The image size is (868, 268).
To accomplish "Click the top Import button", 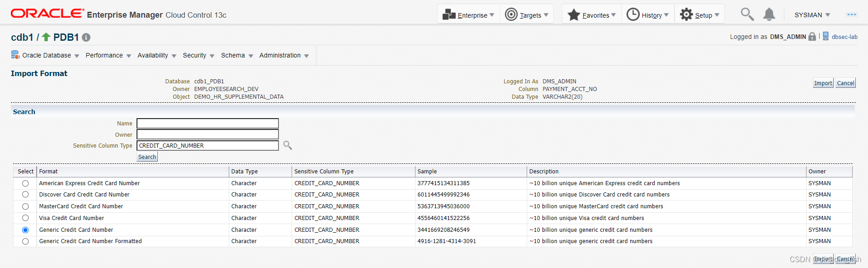I will (823, 83).
